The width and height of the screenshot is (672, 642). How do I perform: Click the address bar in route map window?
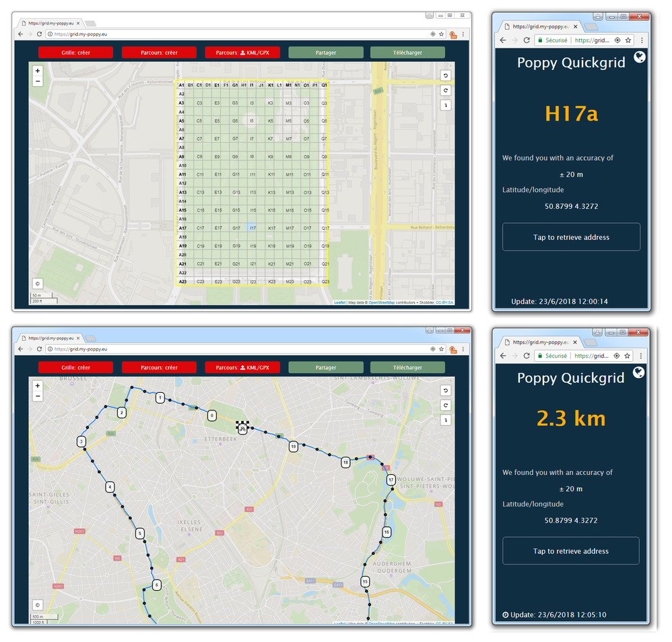tap(240, 349)
